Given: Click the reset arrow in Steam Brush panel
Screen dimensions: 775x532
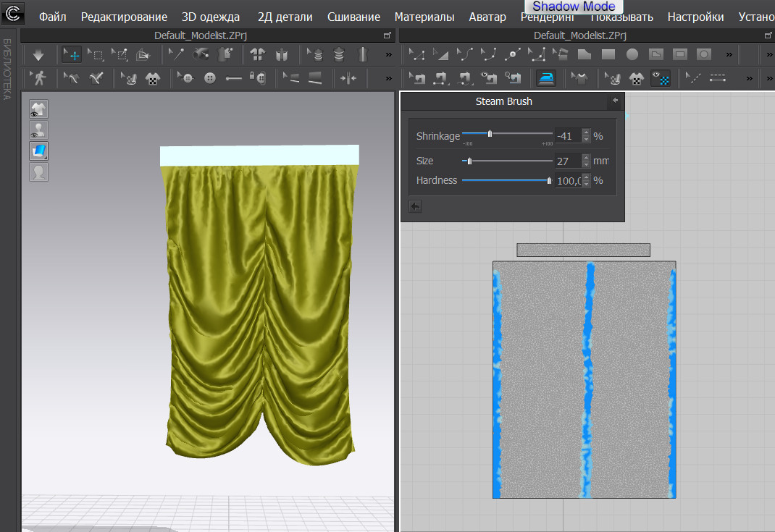Looking at the screenshot, I should pos(415,206).
